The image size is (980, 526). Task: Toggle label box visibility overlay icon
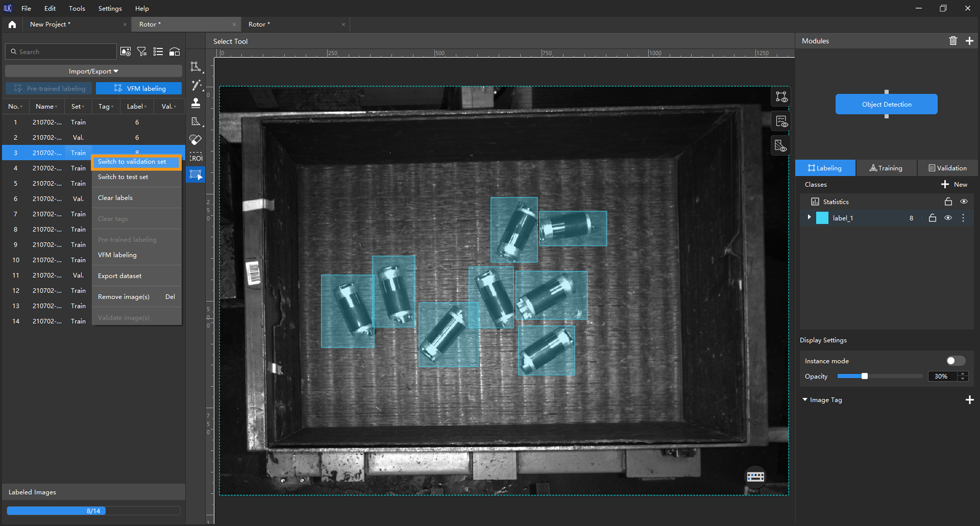pyautogui.click(x=781, y=97)
